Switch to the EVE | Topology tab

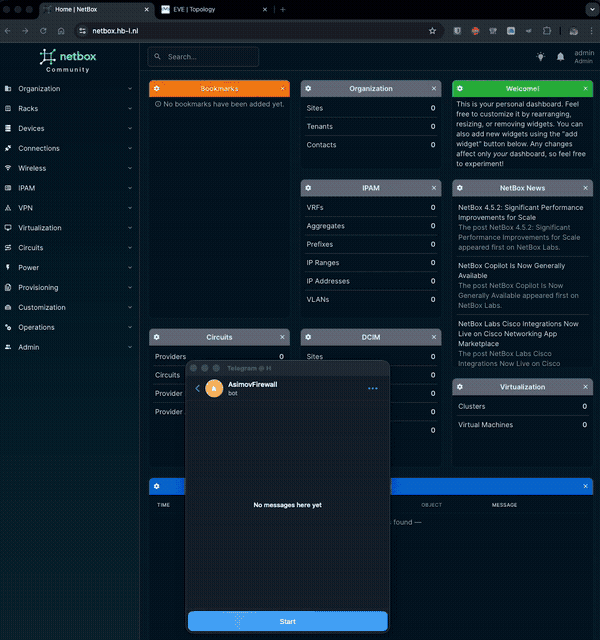click(214, 9)
